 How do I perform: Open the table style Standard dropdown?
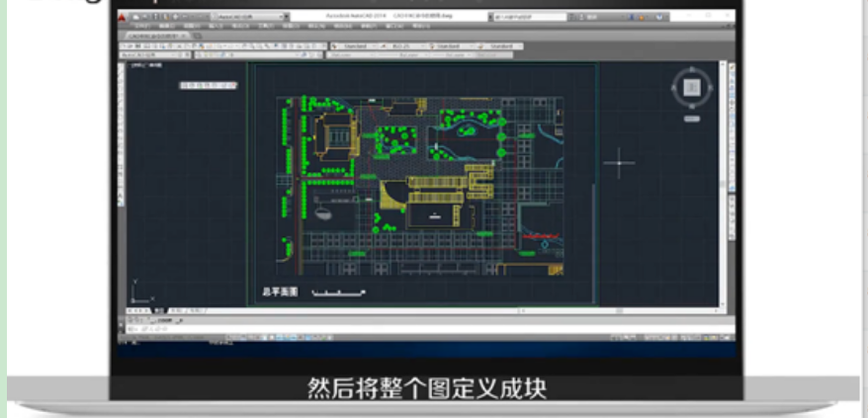451,46
